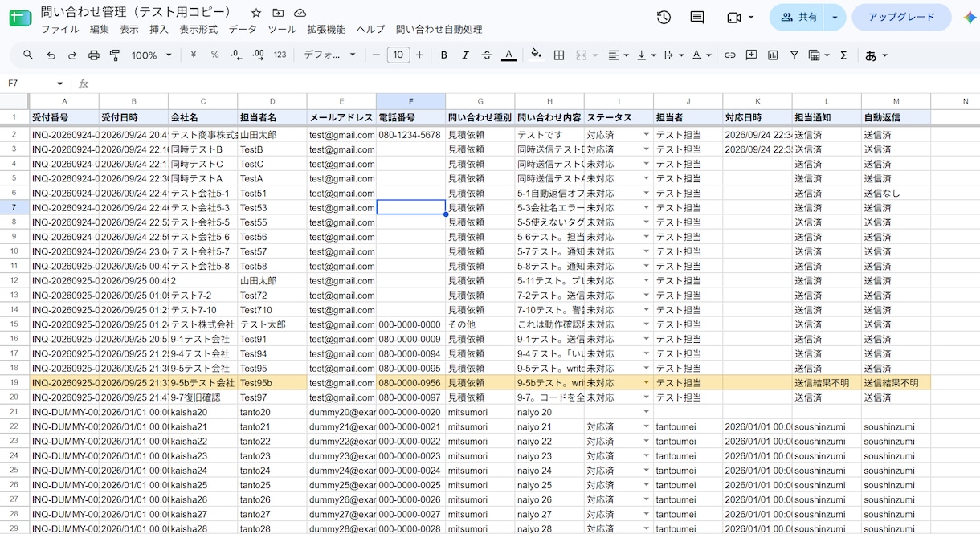Open the font family dropdown
Viewport: 980px width, 534px height.
pos(329,55)
